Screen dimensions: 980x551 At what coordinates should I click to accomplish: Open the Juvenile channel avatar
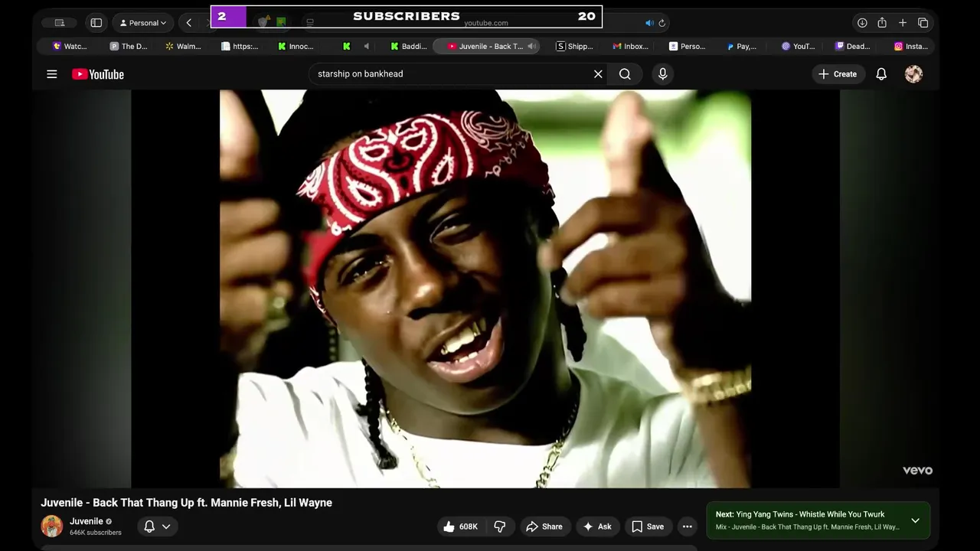[52, 527]
